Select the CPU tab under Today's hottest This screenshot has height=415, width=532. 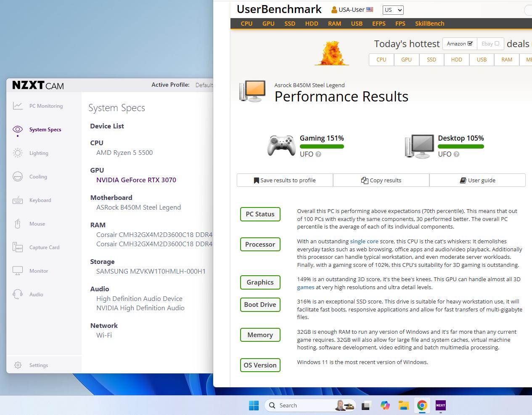pos(381,60)
